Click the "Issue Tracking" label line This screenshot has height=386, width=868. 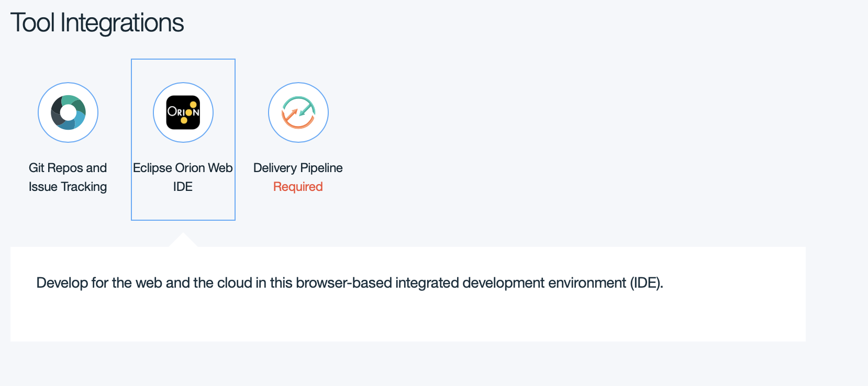tap(68, 187)
